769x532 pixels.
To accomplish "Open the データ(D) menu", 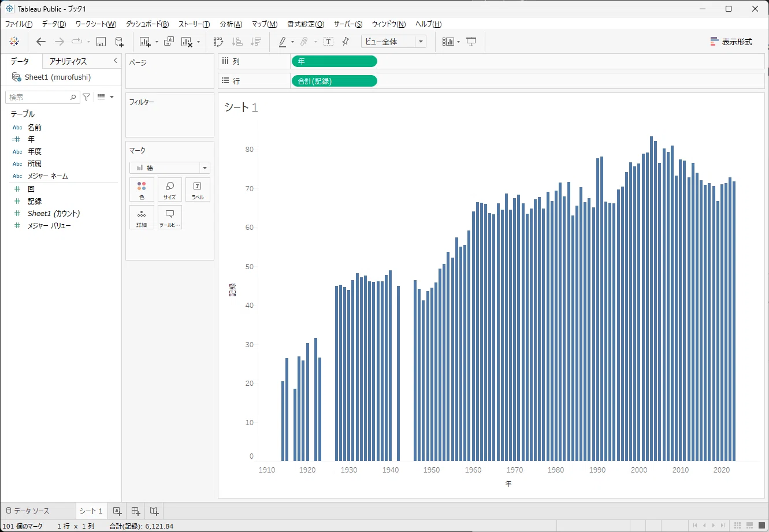I will tap(54, 24).
